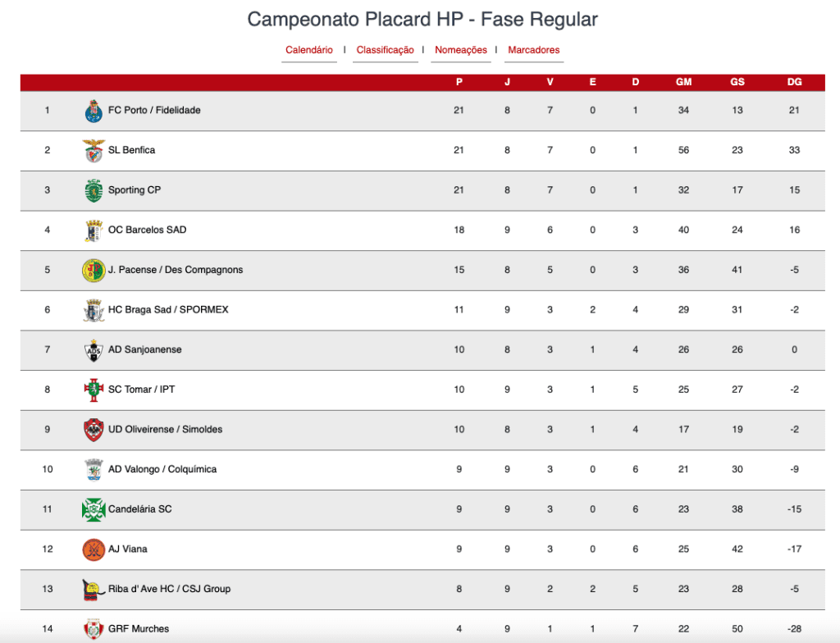
Task: Click the SL Benfica eagle crest
Action: [x=94, y=151]
